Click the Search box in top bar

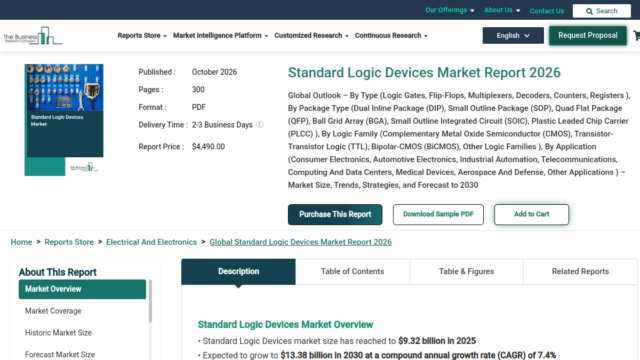click(x=602, y=11)
